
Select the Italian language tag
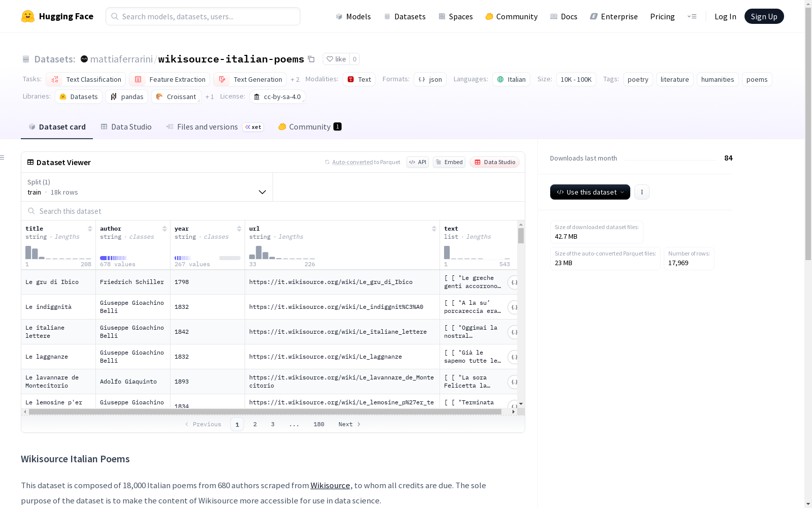tap(511, 79)
